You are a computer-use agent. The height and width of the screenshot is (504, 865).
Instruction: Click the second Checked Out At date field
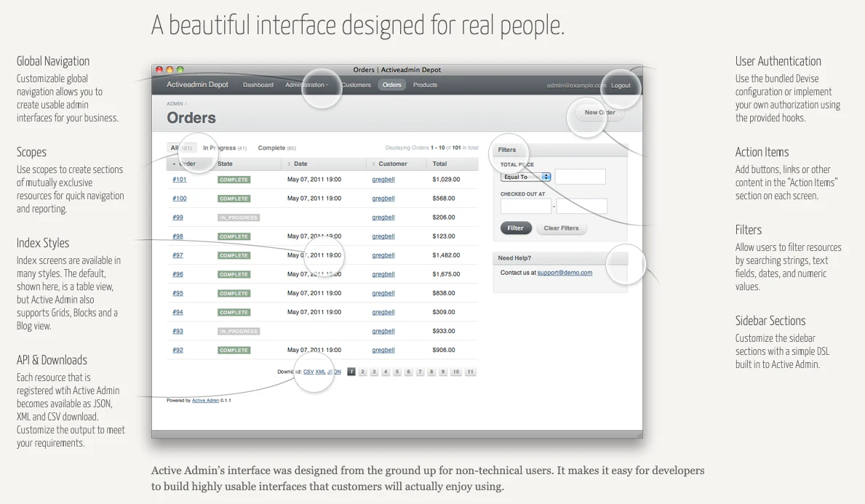click(x=582, y=207)
